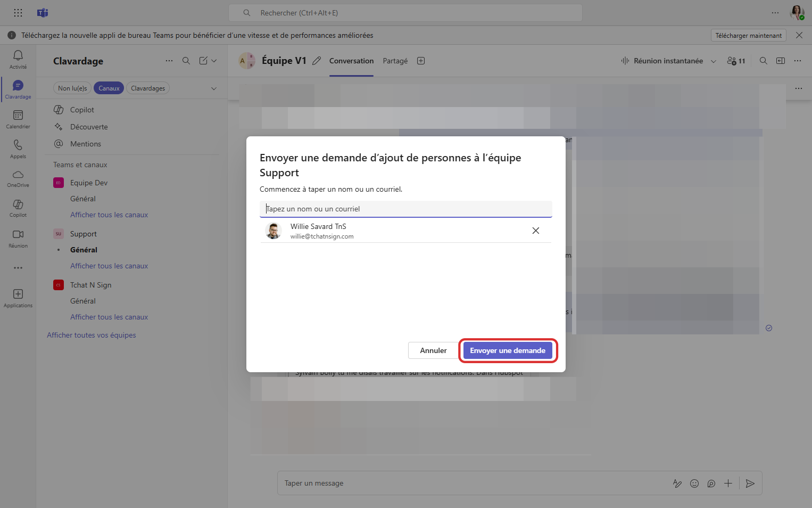Click Willie Savard profile picture
812x508 pixels.
point(274,231)
